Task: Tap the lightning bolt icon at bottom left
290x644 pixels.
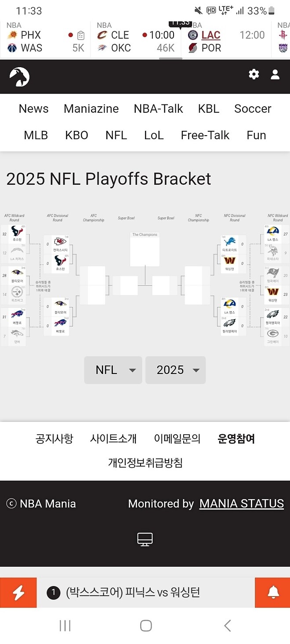Action: (x=18, y=592)
